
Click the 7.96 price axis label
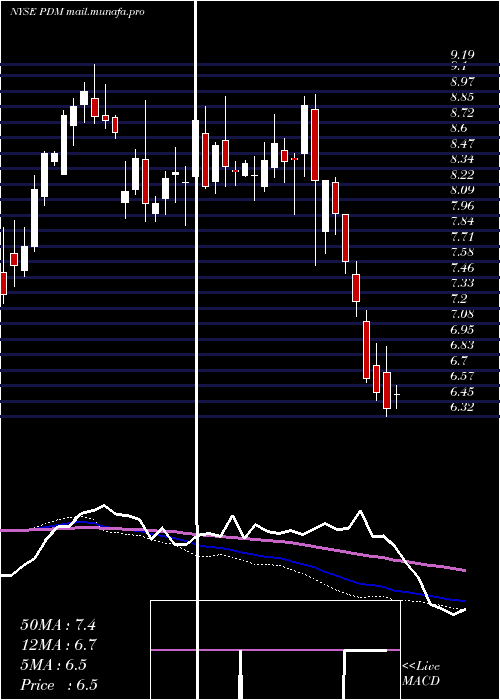point(462,206)
